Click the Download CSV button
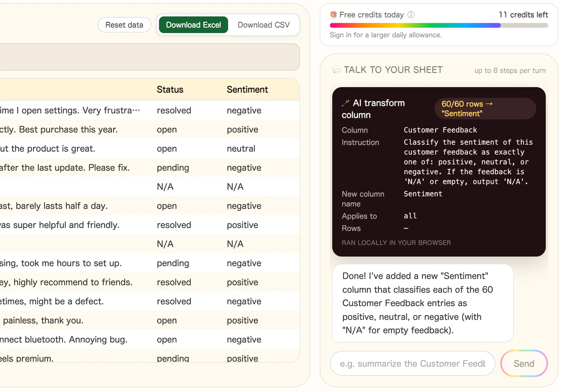This screenshot has width=561, height=392. click(264, 25)
